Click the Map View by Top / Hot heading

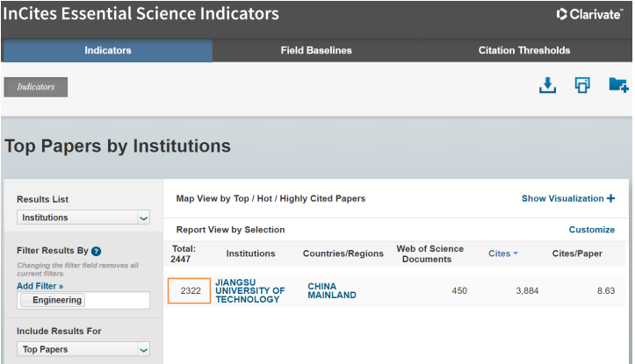tap(271, 198)
